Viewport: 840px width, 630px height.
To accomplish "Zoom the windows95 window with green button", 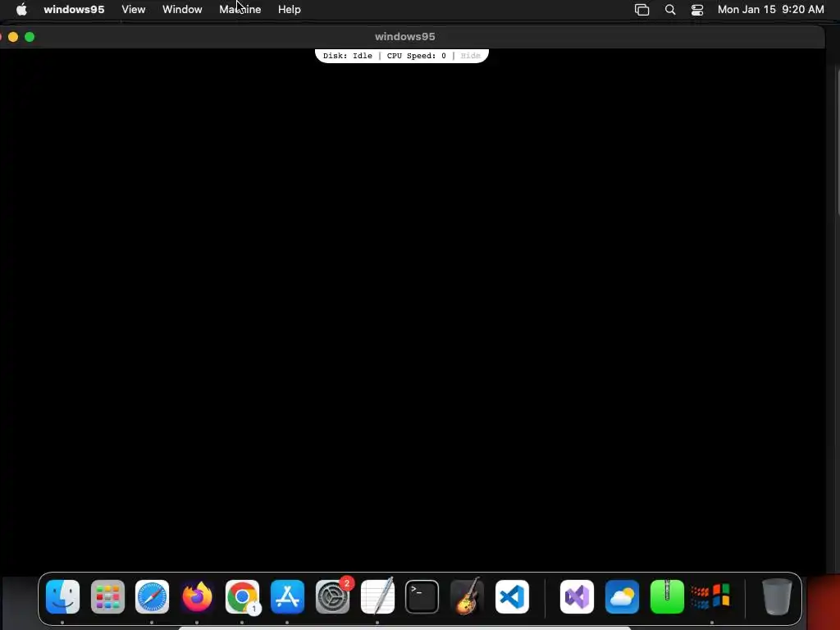I will (30, 36).
